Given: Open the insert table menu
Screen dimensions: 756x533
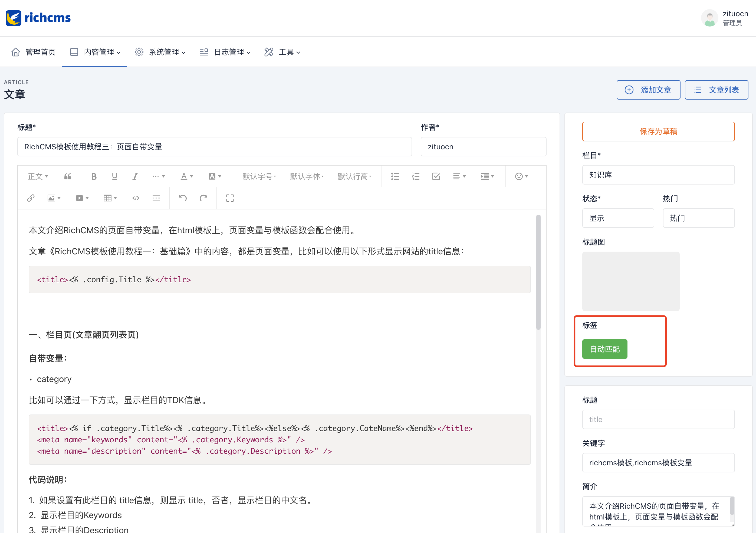Looking at the screenshot, I should [110, 198].
